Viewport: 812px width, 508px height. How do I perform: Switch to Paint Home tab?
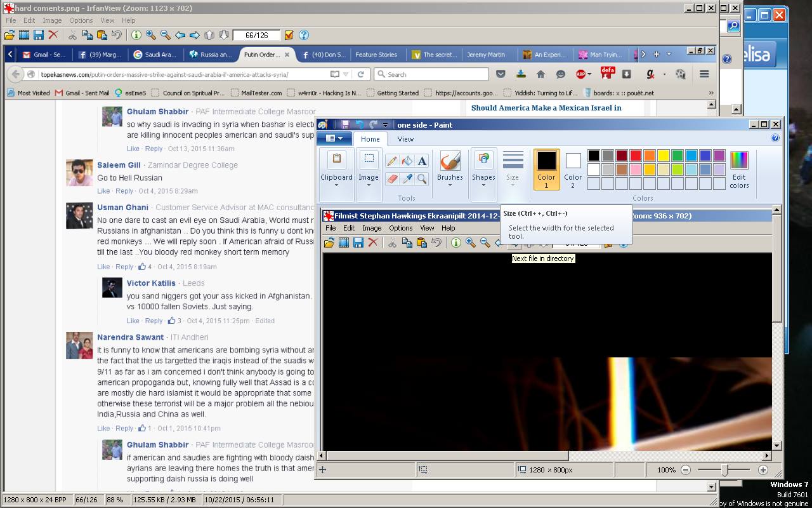(370, 139)
